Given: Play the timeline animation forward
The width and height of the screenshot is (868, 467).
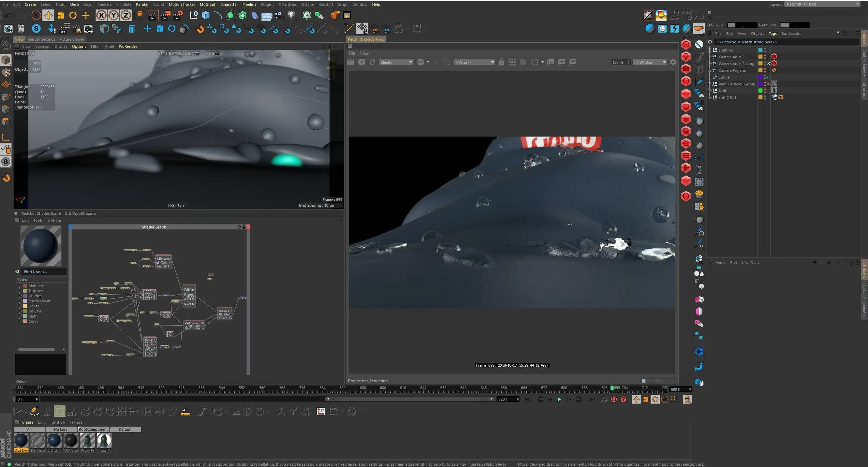Looking at the screenshot, I should tap(559, 399).
